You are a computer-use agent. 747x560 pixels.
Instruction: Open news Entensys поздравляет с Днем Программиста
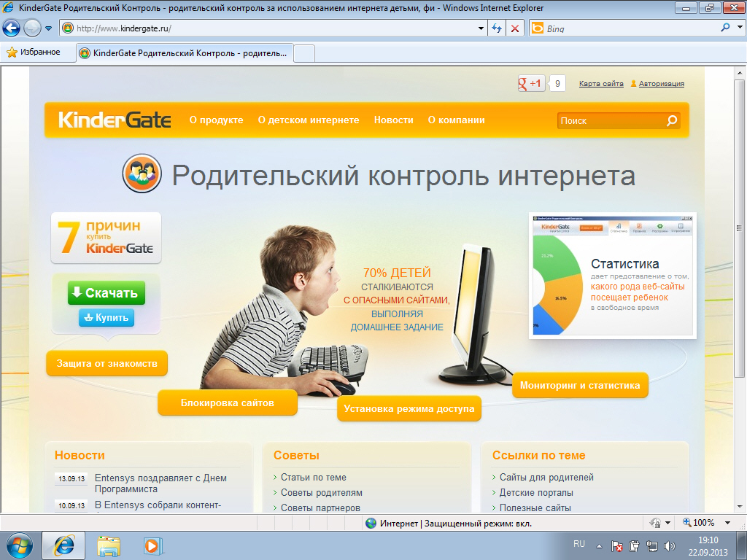pyautogui.click(x=160, y=483)
